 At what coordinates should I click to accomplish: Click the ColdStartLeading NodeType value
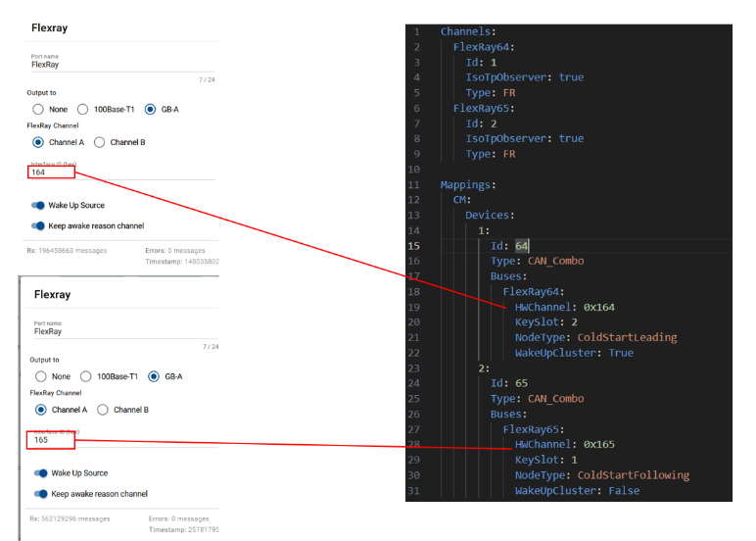click(627, 337)
